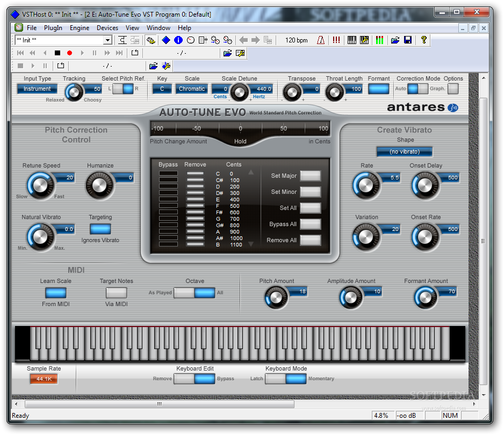Click the metronome icon next to 120 bpm
The image size is (504, 435).
click(321, 40)
